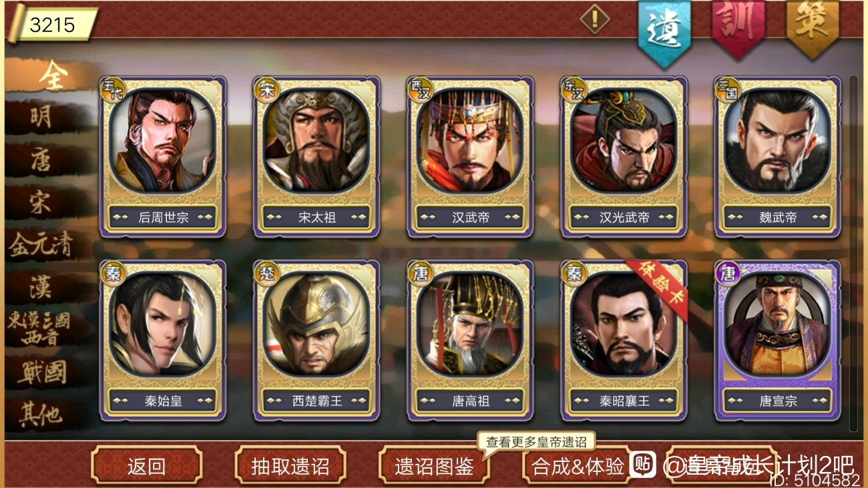This screenshot has width=868, height=488.
Task: Tap the purple 唐 badge on 唐宣宗
Action: [x=726, y=272]
